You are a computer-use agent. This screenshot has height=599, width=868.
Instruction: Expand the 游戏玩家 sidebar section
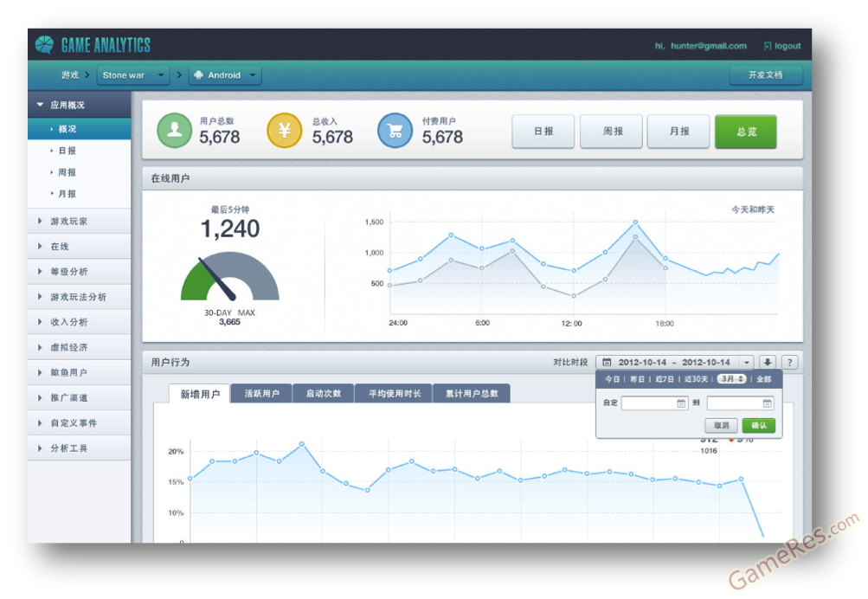(x=79, y=221)
